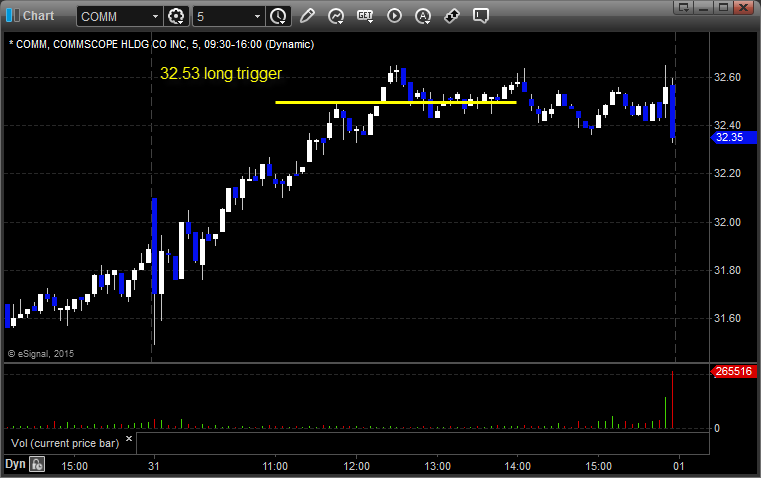The image size is (761, 478).
Task: Close the chart window
Action: tap(743, 7)
